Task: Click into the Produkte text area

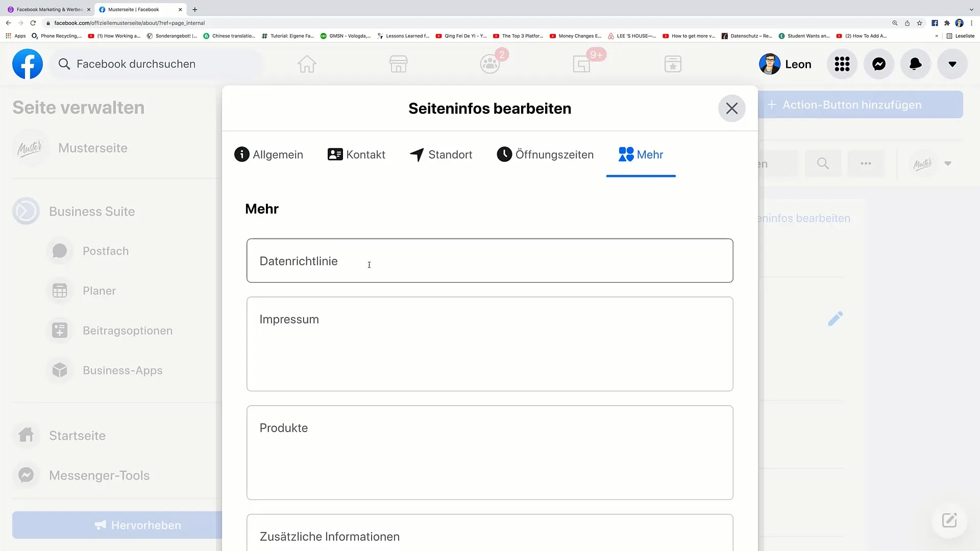Action: click(490, 453)
